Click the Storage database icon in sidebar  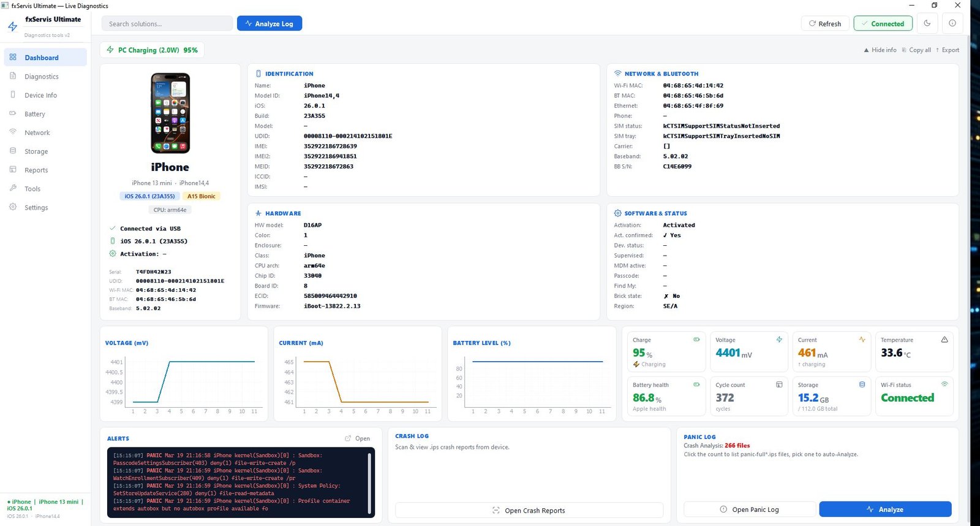coord(13,151)
